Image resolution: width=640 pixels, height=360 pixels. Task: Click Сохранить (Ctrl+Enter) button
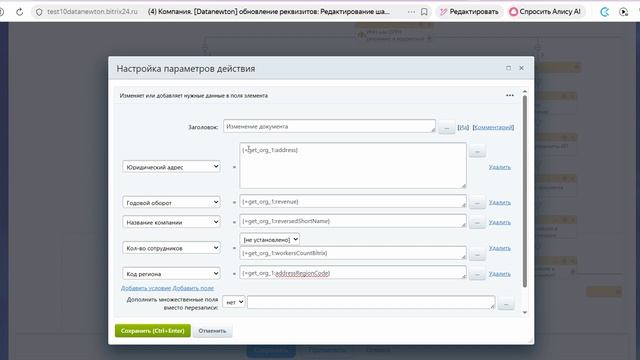pos(153,331)
